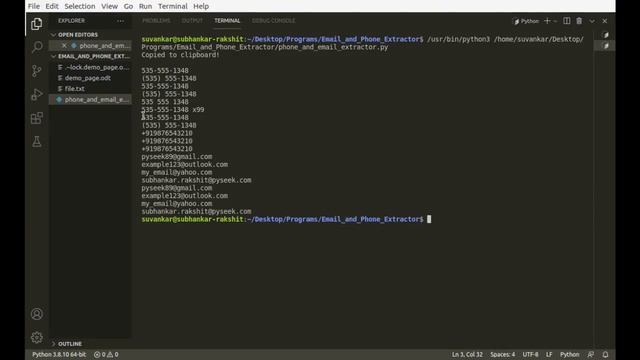Click first 'pyseek89@gmail.com' output line
Viewport: 640px width, 360px height.
coord(177,156)
